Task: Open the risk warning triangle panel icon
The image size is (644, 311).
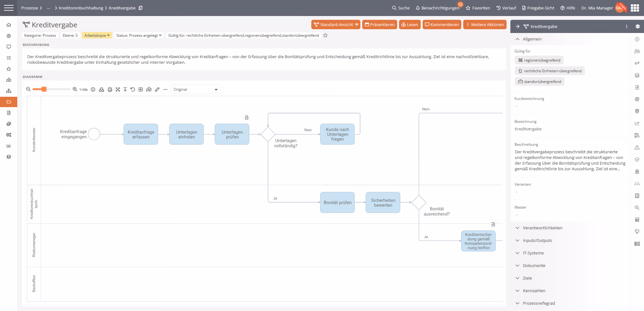Action: click(x=637, y=147)
